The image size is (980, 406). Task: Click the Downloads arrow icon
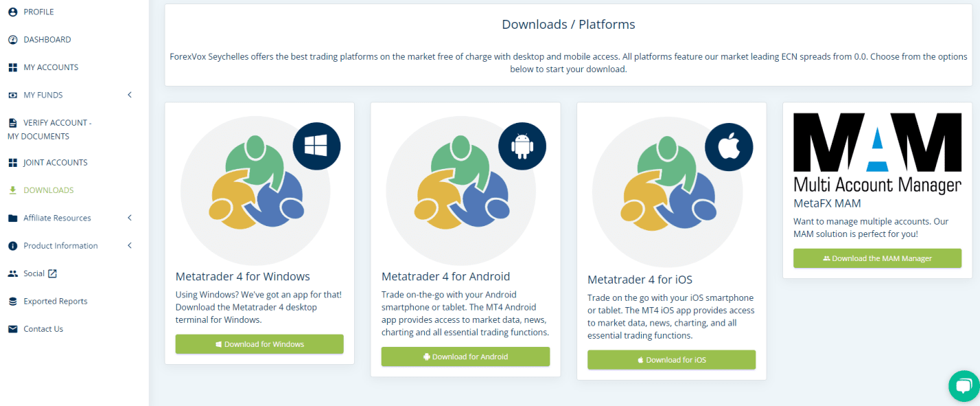point(12,190)
